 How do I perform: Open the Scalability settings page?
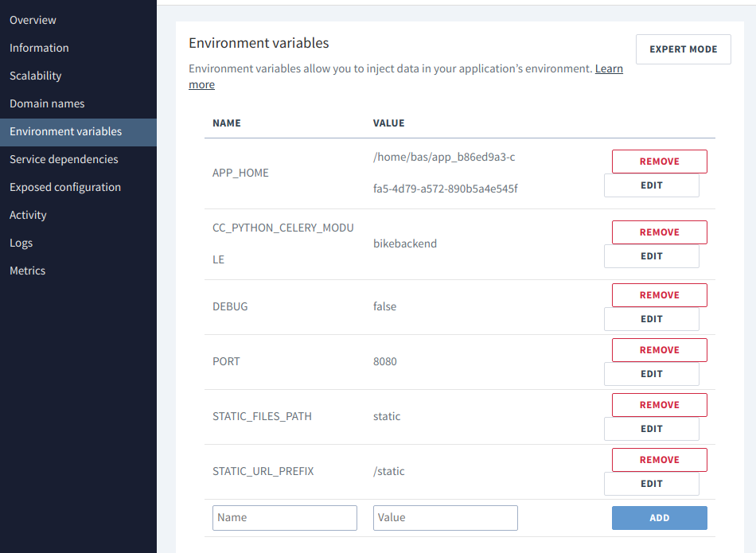click(x=35, y=76)
